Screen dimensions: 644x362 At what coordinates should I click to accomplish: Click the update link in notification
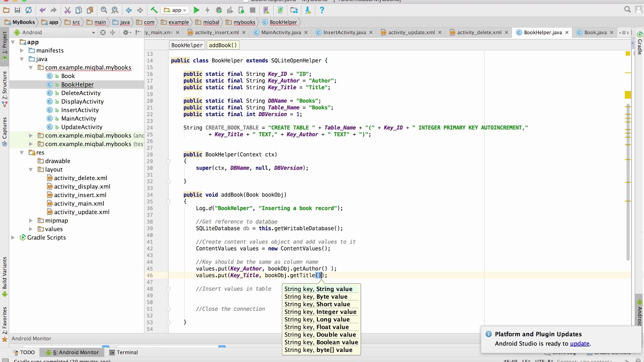tap(579, 344)
